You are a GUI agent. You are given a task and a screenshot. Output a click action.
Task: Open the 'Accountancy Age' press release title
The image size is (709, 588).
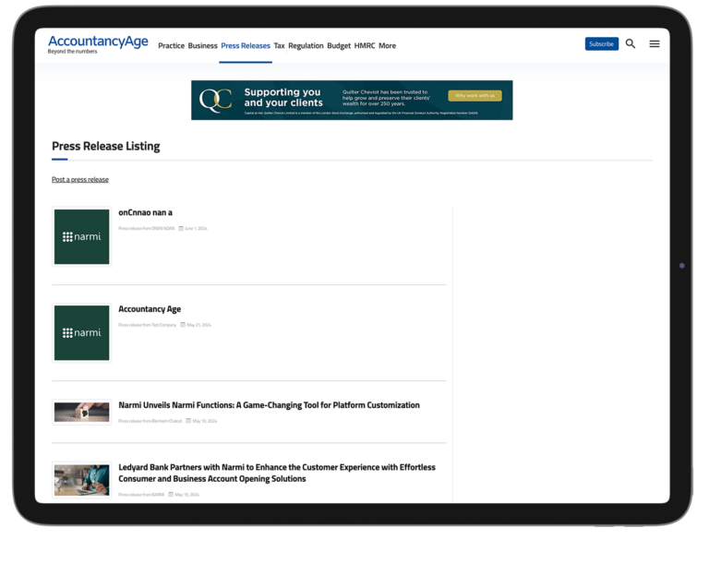click(150, 309)
